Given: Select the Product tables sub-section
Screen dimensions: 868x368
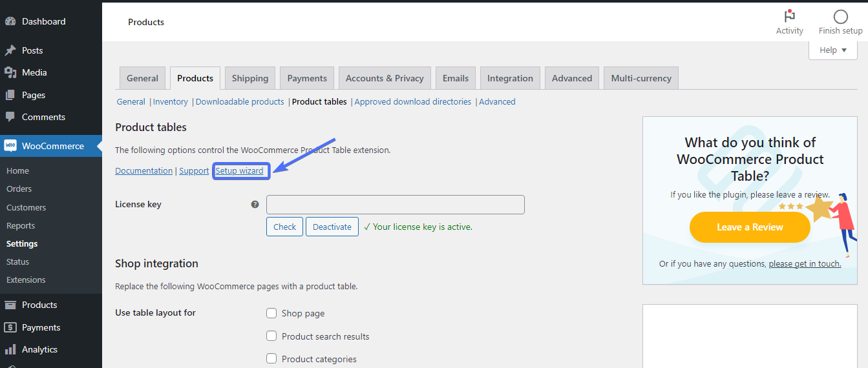Looking at the screenshot, I should click(x=319, y=101).
